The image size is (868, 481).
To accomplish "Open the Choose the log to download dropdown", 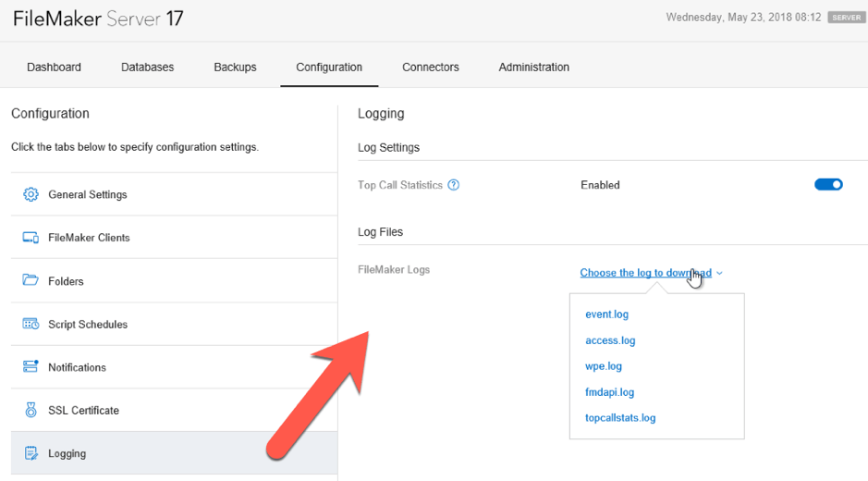I will click(645, 273).
